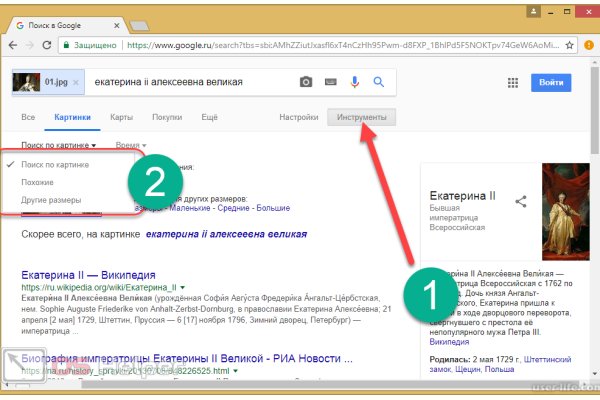Screen dimensions: 600x400
Task: Open the Google apps grid
Action: point(513,83)
